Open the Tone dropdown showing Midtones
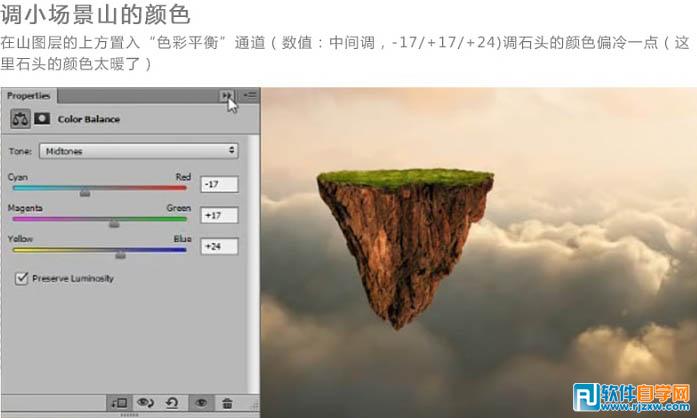Image resolution: width=697 pixels, height=418 pixels. tap(139, 150)
